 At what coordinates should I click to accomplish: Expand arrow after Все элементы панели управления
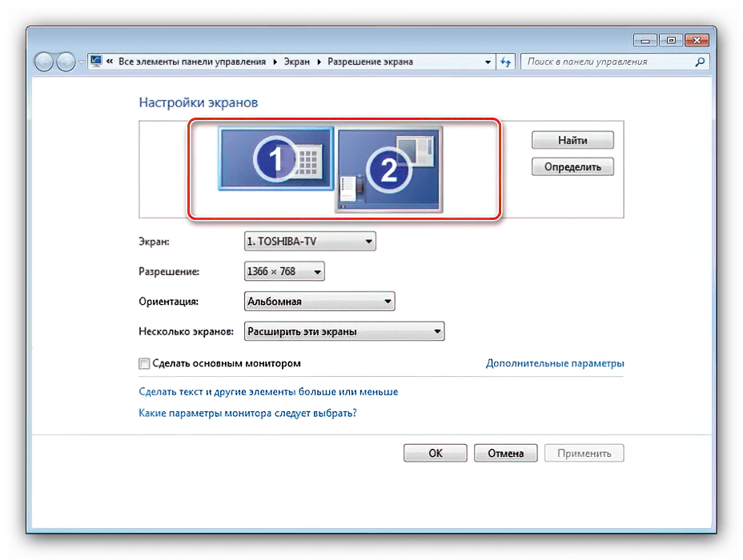(275, 62)
